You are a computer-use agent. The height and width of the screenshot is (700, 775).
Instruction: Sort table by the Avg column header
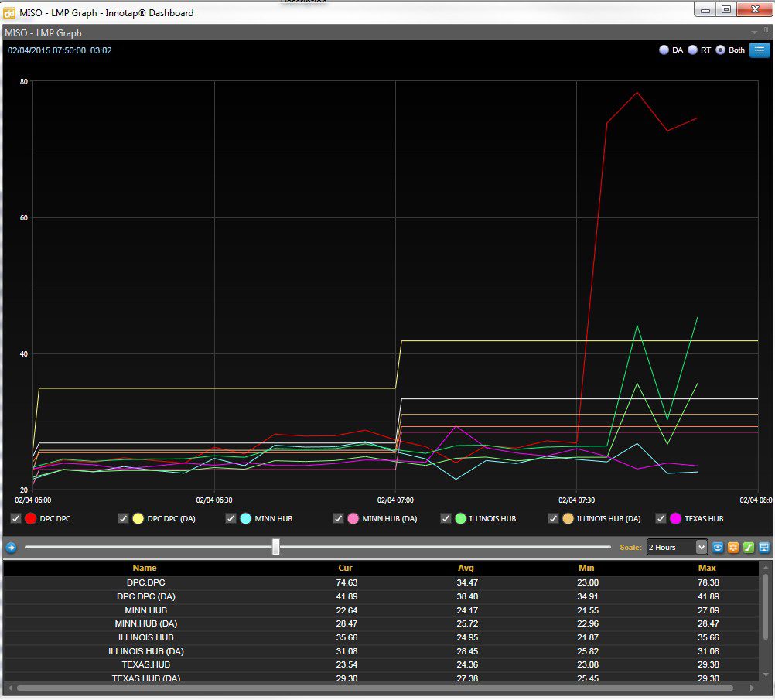pyautogui.click(x=466, y=568)
